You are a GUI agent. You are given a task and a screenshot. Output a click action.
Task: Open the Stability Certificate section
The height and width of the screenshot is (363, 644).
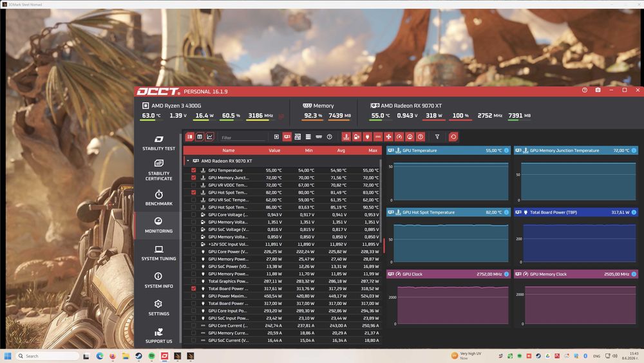pos(158,170)
